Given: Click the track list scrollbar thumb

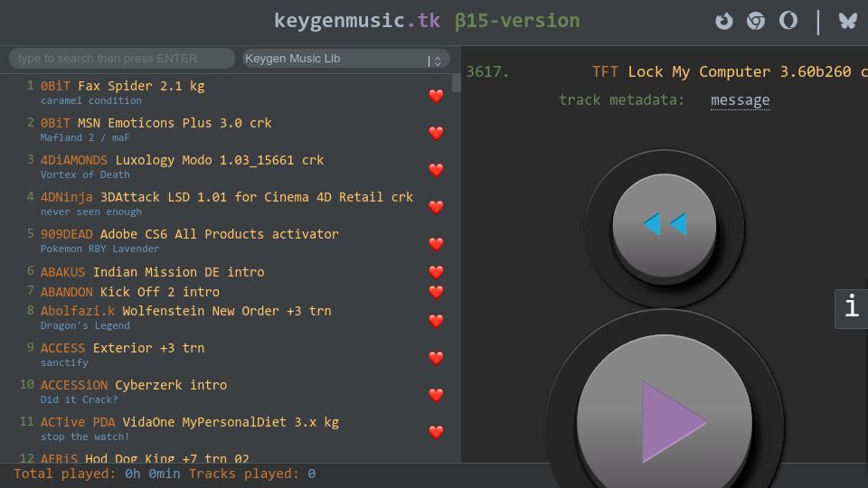Looking at the screenshot, I should [456, 83].
